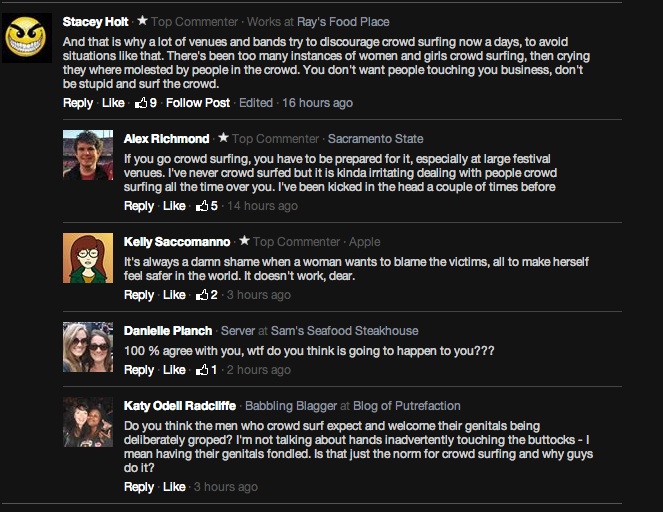Open Stacey Holt's smiley avatar
Image resolution: width=663 pixels, height=512 pixels.
28,38
